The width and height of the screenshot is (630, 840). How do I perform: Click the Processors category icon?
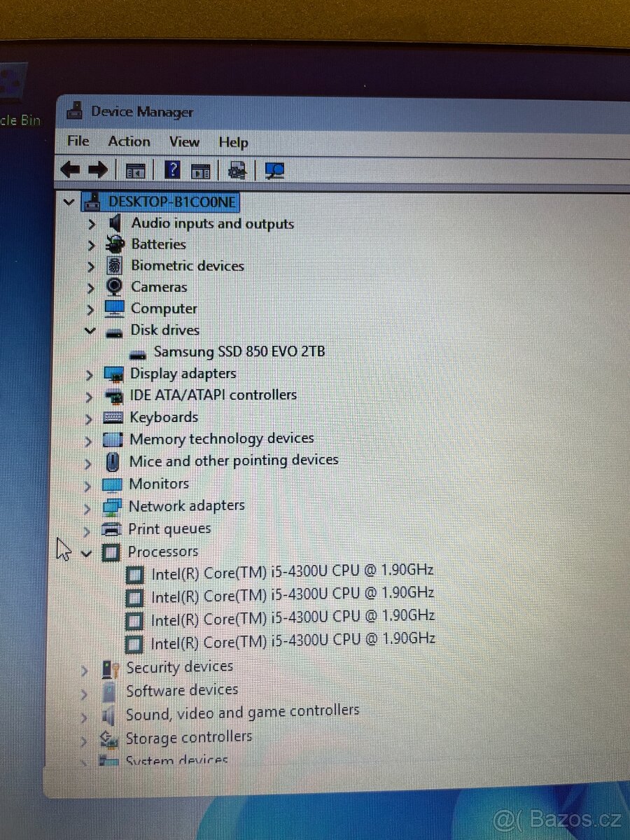111,552
